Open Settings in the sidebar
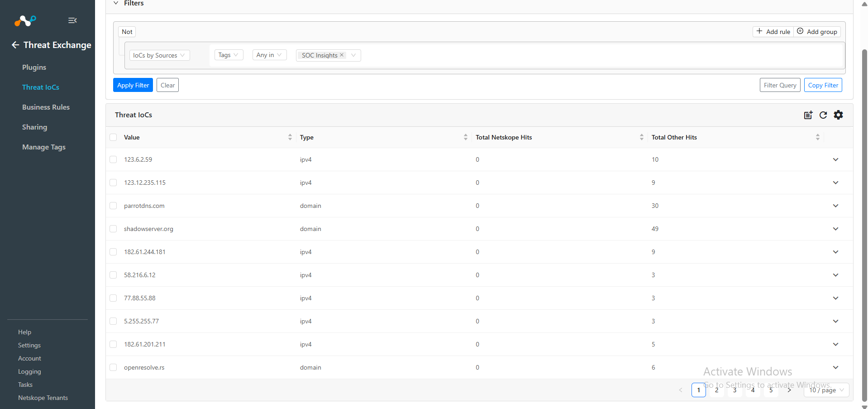 pos(29,345)
